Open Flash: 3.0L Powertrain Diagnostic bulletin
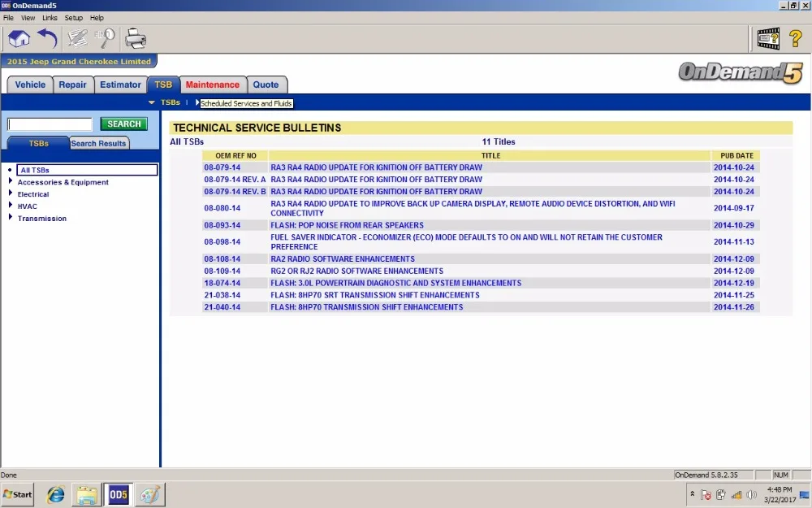The height and width of the screenshot is (508, 812). click(395, 283)
